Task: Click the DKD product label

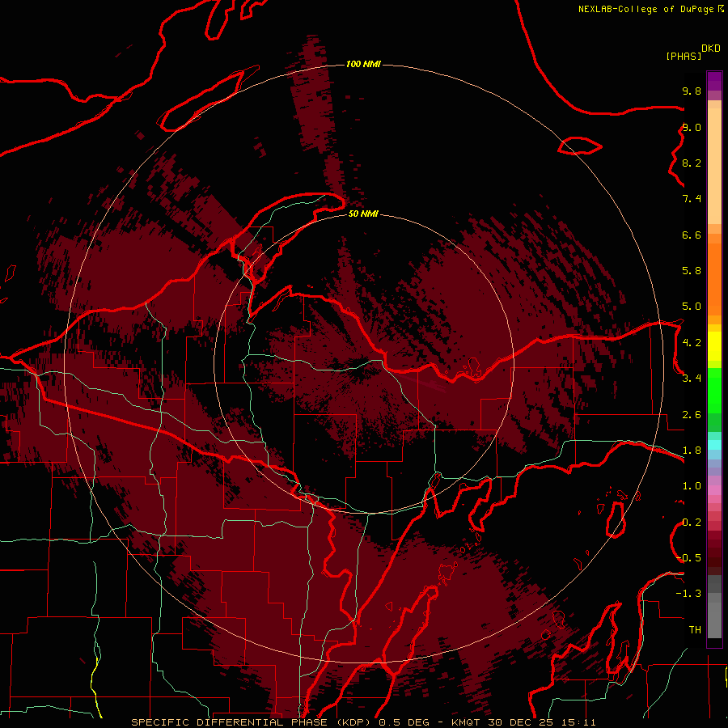Action: 711,49
